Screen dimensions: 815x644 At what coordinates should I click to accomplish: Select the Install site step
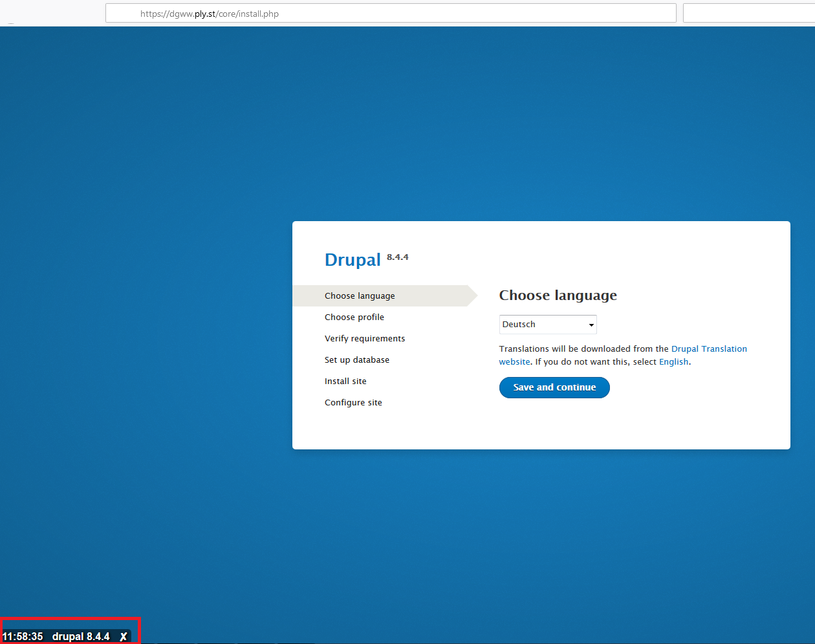(345, 381)
